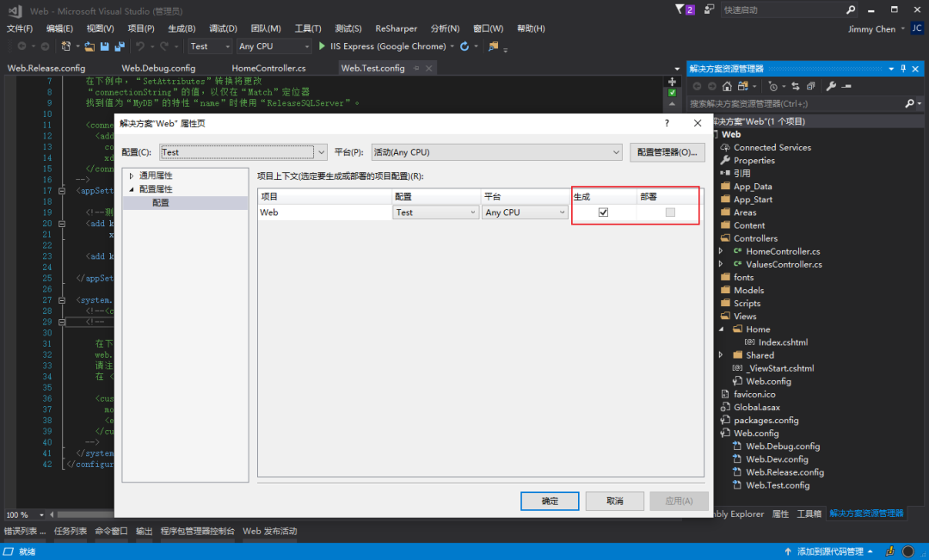Pin the Solution Explorer panel
The image size is (929, 560).
(903, 69)
